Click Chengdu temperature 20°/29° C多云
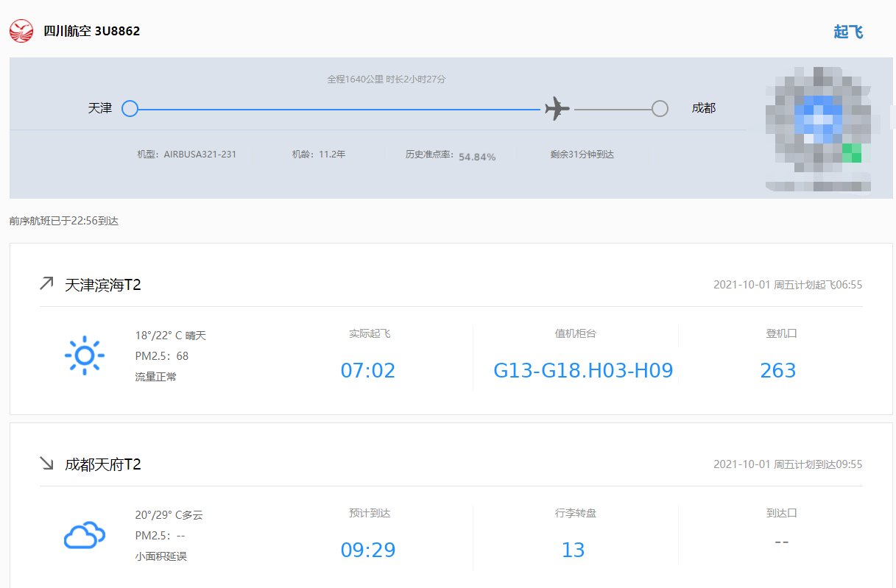Screen dimensions: 896x588 [x=169, y=515]
